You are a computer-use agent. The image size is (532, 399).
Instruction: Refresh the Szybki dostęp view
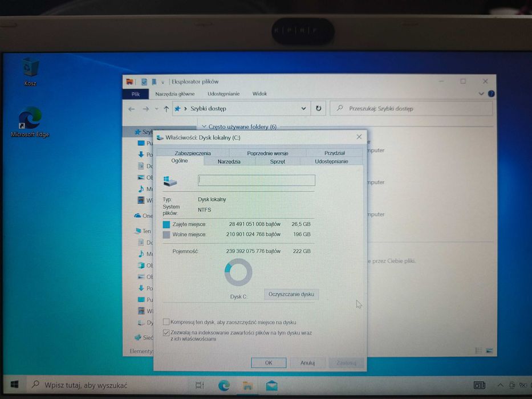[x=318, y=108]
